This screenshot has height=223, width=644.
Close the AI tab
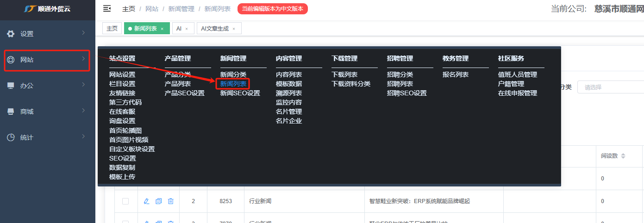187,29
